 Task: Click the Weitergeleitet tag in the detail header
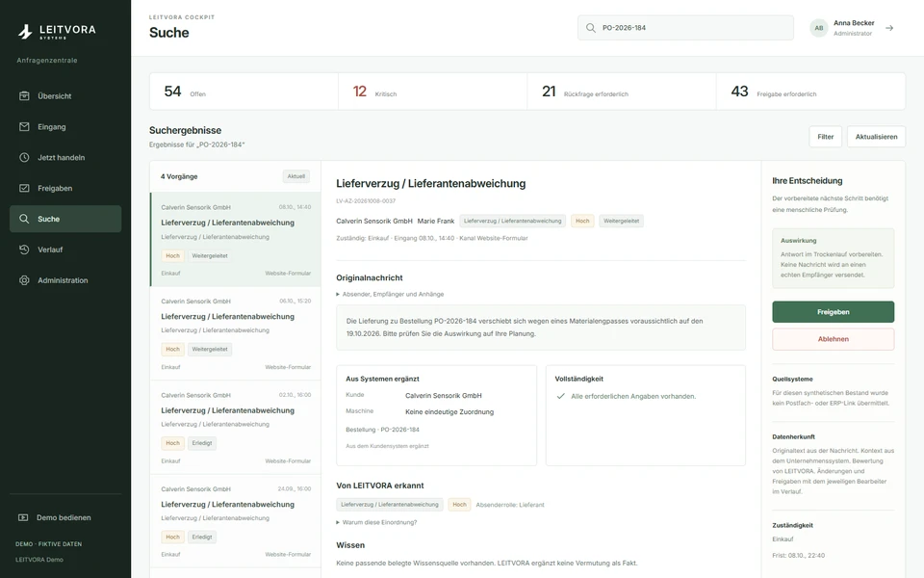[621, 221]
